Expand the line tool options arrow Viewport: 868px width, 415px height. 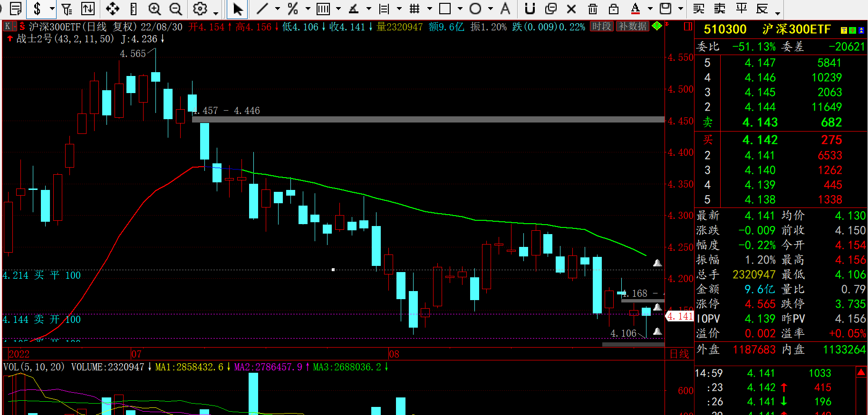277,9
